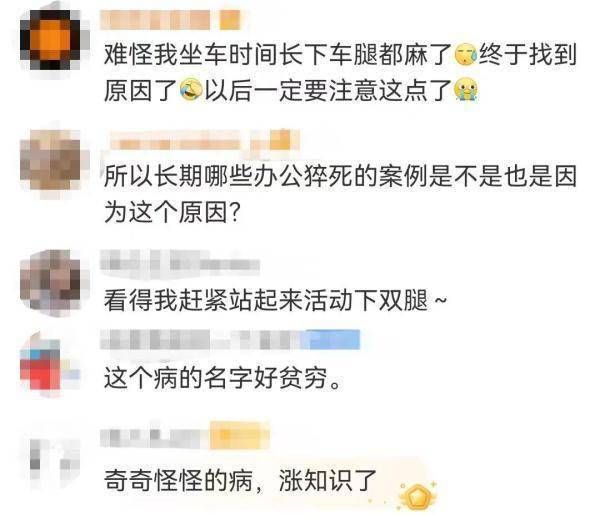Tap the yellow badge beside fifth username
The width and height of the screenshot is (600, 516).
[240, 436]
